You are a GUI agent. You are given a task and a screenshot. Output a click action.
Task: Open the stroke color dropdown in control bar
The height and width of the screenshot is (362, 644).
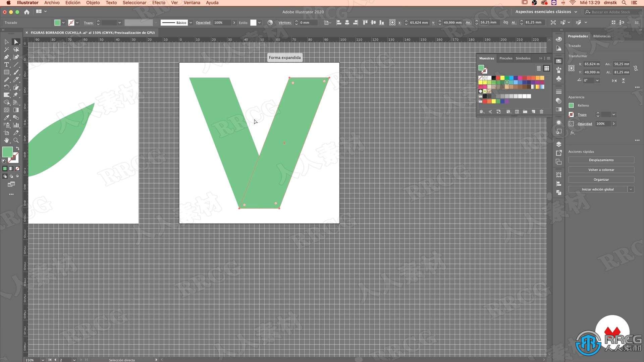(x=77, y=23)
